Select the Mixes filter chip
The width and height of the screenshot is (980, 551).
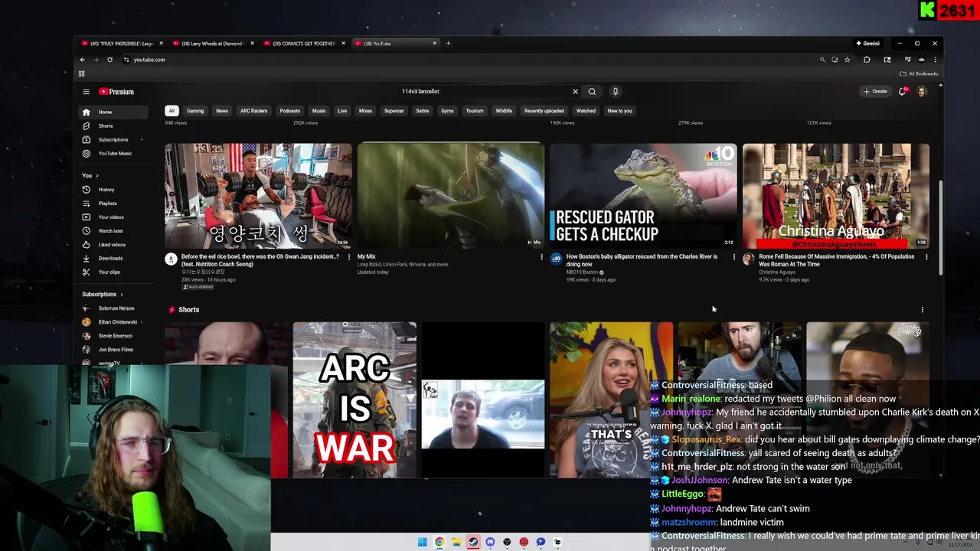pyautogui.click(x=365, y=111)
